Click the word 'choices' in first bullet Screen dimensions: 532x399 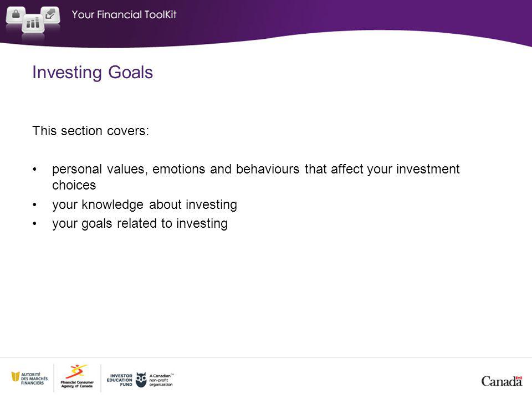[74, 185]
